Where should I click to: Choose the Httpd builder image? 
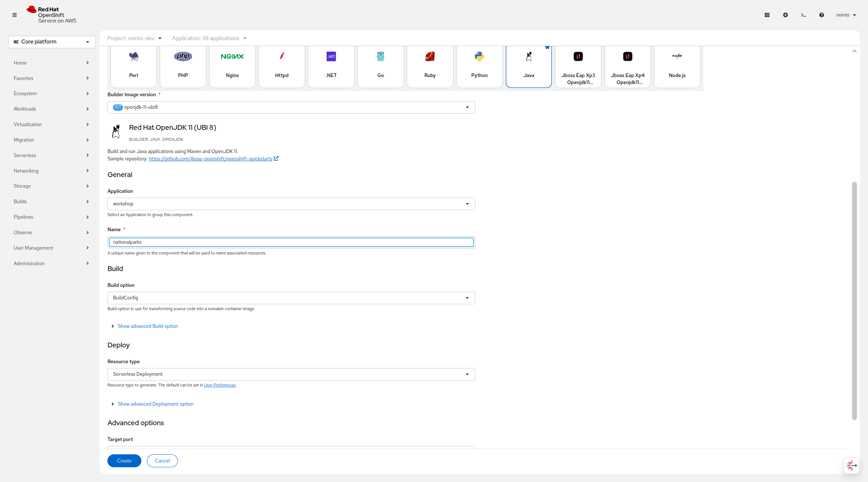282,67
